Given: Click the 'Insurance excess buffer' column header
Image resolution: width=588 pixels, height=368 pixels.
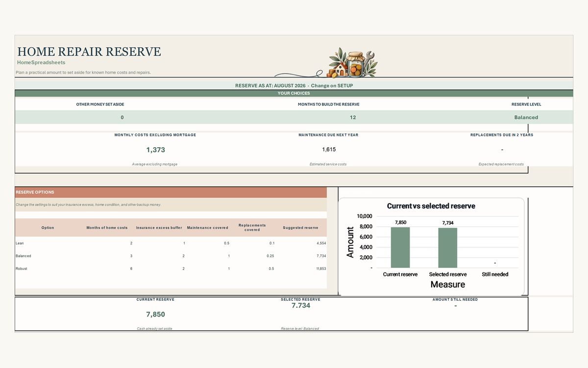Looking at the screenshot, I should [159, 228].
